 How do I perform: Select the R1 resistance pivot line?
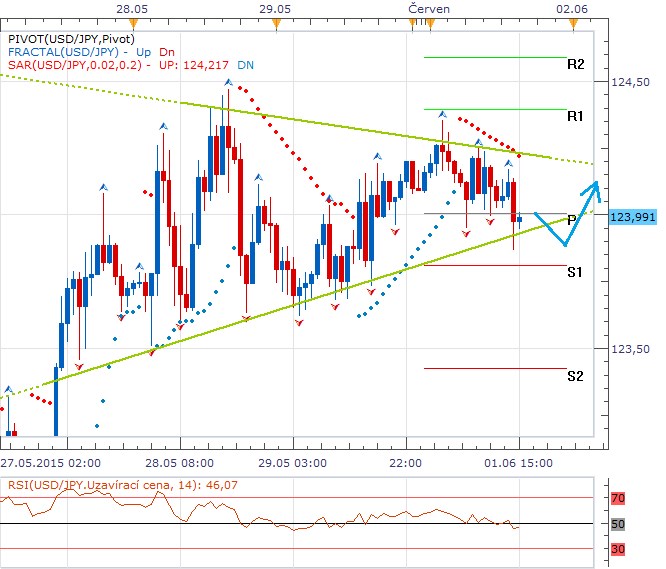(495, 109)
